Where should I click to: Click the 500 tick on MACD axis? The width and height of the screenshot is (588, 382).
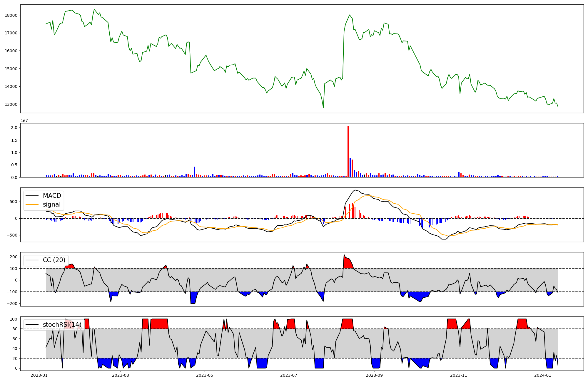click(14, 202)
